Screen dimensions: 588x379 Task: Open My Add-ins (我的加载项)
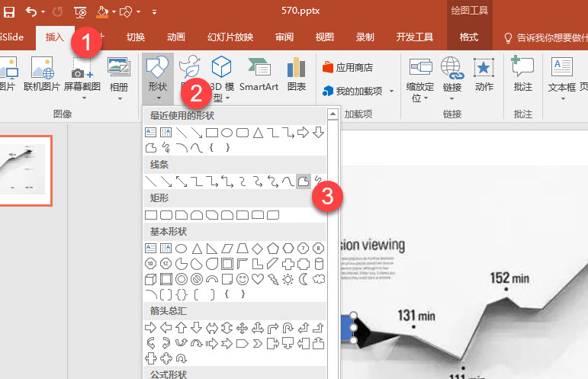352,91
